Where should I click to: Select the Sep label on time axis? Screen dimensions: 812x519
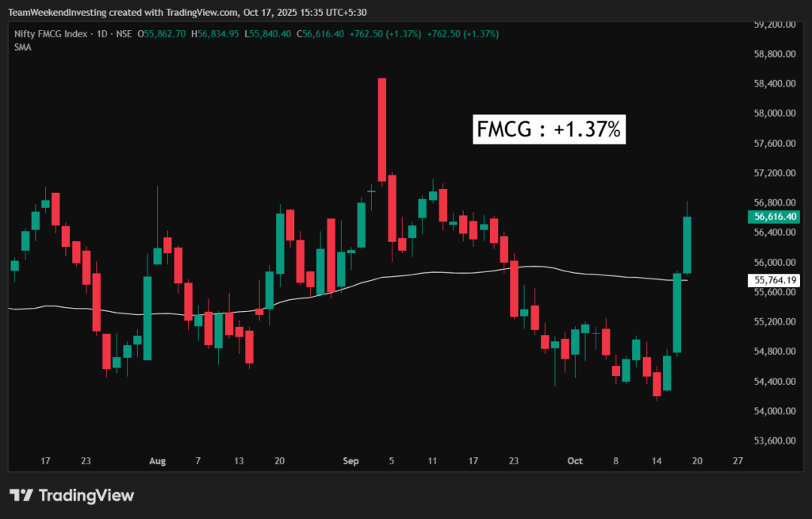pyautogui.click(x=350, y=461)
